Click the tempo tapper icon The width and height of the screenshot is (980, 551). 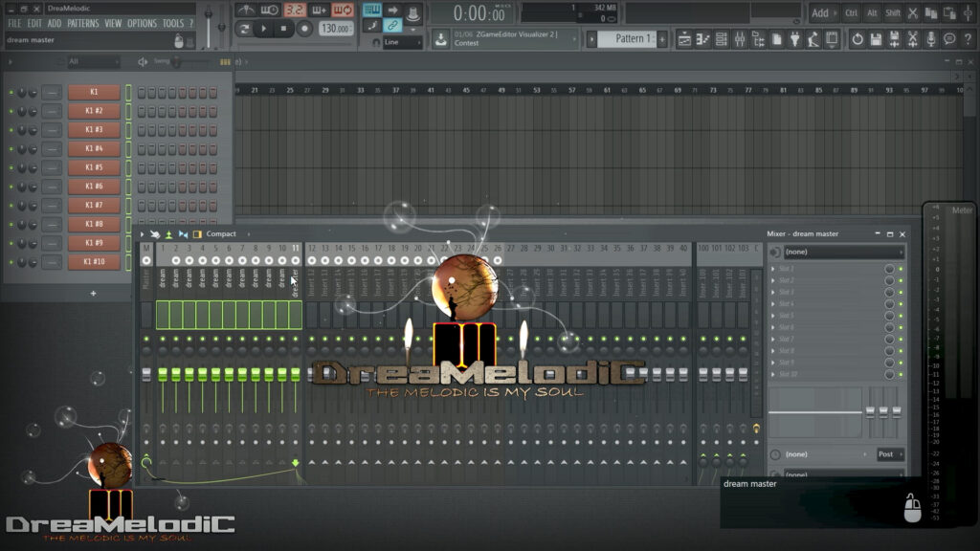click(x=813, y=39)
